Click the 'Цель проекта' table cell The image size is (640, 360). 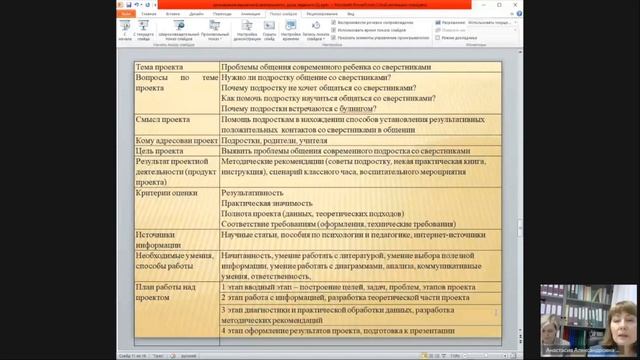click(177, 151)
